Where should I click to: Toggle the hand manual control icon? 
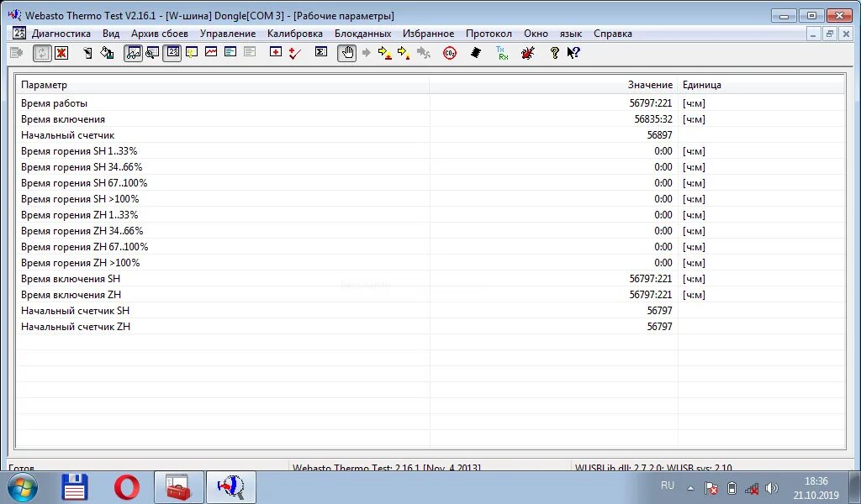point(346,53)
